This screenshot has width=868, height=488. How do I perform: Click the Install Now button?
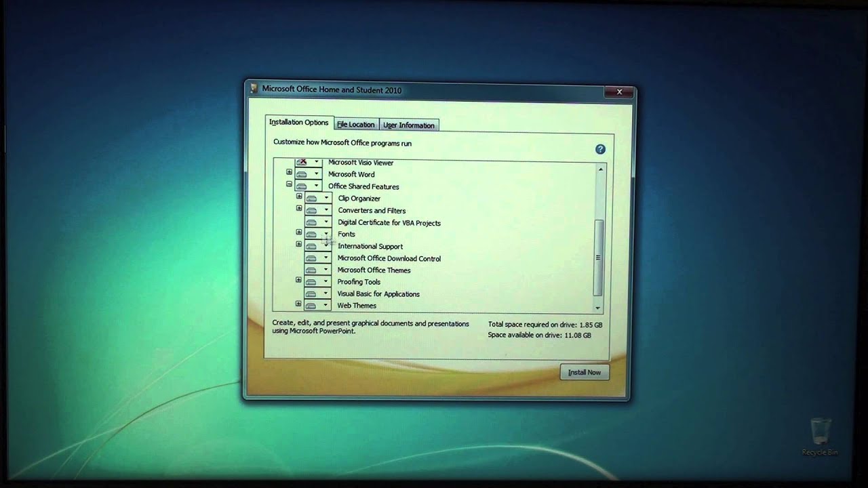click(x=585, y=372)
